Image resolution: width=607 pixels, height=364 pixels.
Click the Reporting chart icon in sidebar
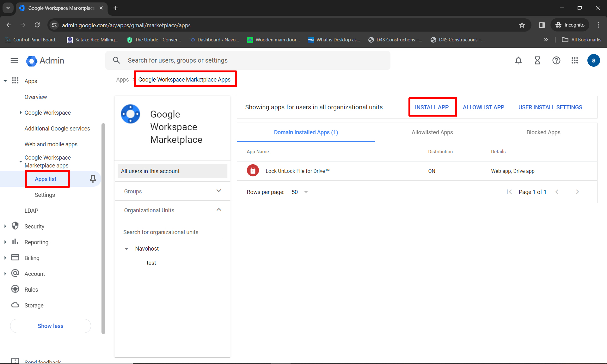(15, 242)
